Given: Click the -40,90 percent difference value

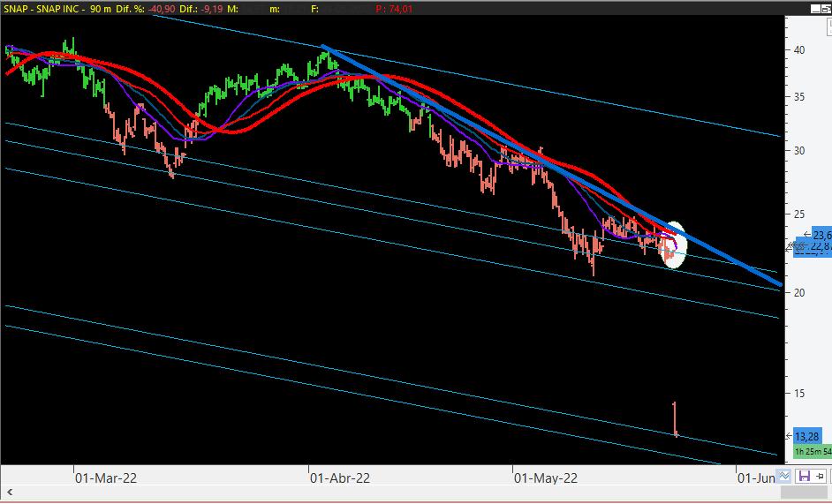Looking at the screenshot, I should click(162, 9).
